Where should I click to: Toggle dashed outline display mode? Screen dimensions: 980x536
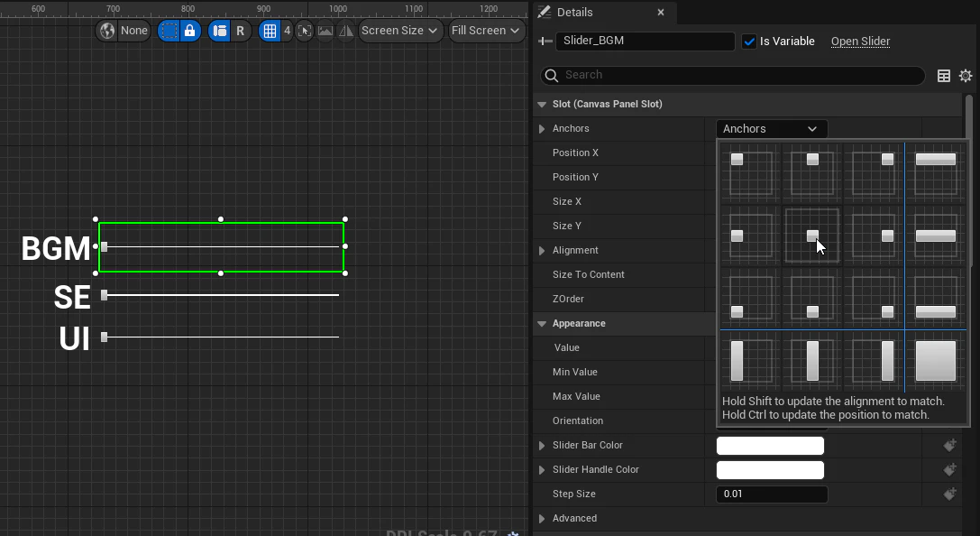click(x=169, y=31)
